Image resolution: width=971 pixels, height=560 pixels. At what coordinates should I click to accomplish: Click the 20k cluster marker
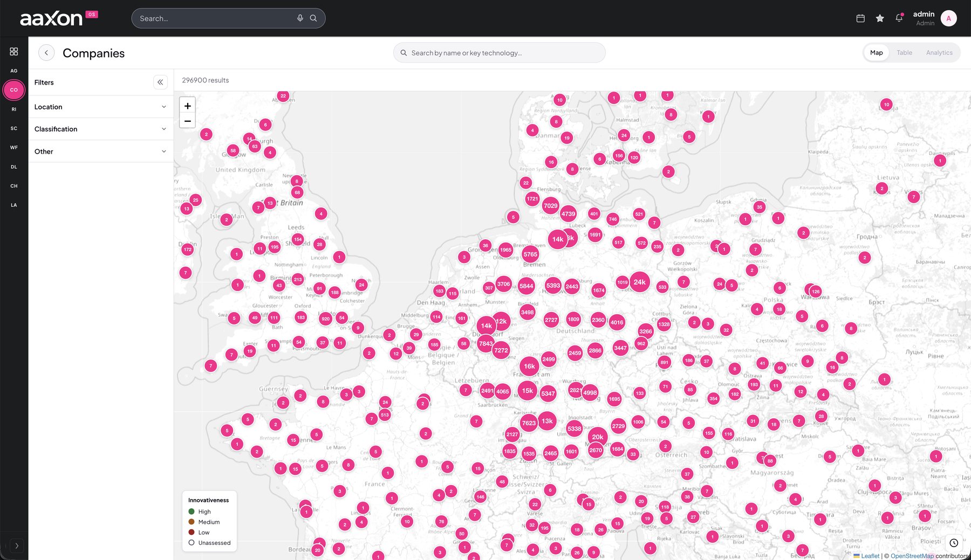(598, 437)
